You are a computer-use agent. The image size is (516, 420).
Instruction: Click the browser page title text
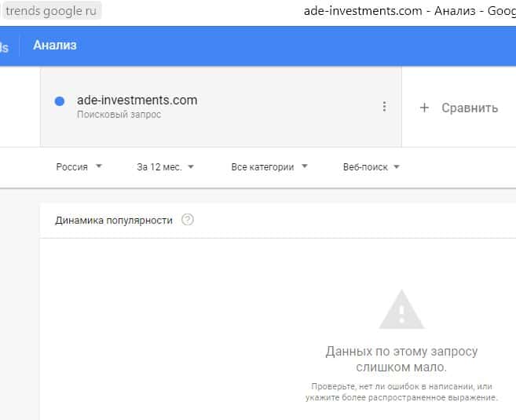pos(408,11)
